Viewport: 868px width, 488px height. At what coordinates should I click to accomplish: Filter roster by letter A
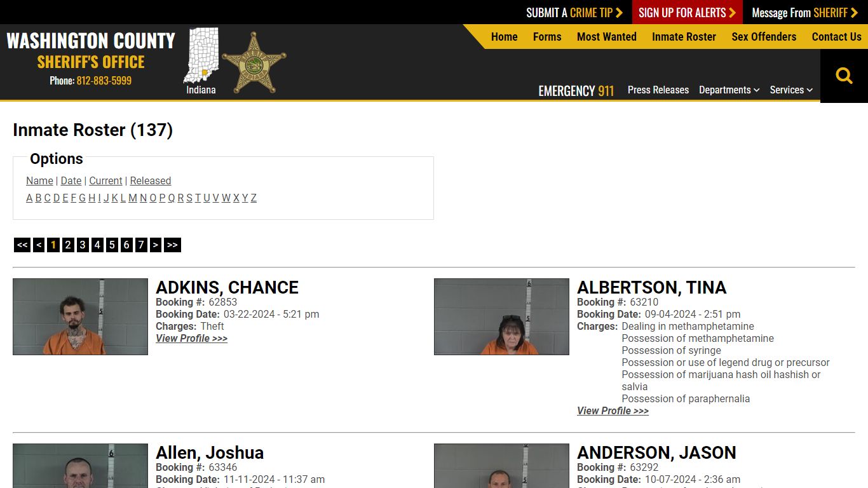click(x=29, y=198)
